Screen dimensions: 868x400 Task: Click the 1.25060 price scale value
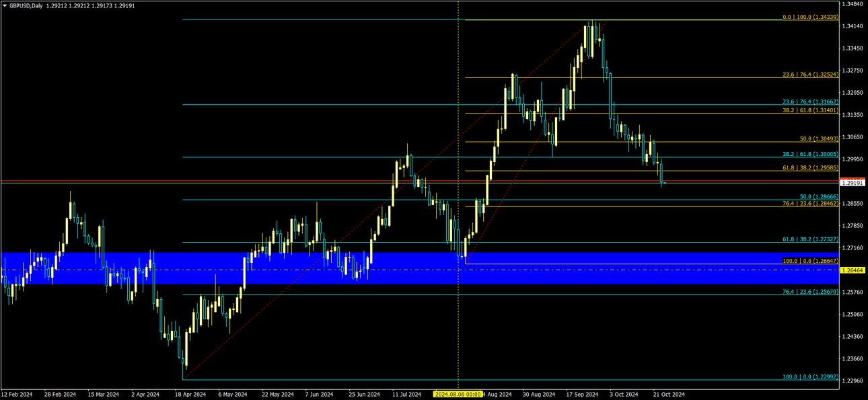853,314
